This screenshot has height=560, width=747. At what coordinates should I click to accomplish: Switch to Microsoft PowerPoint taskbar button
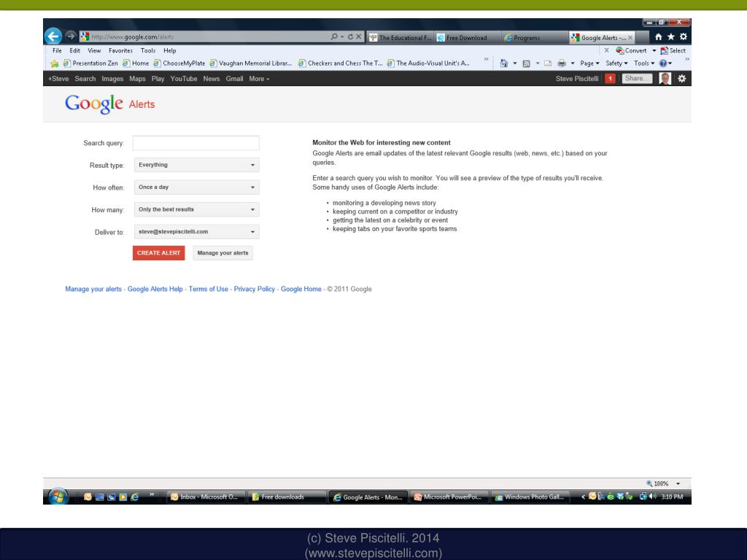click(449, 497)
